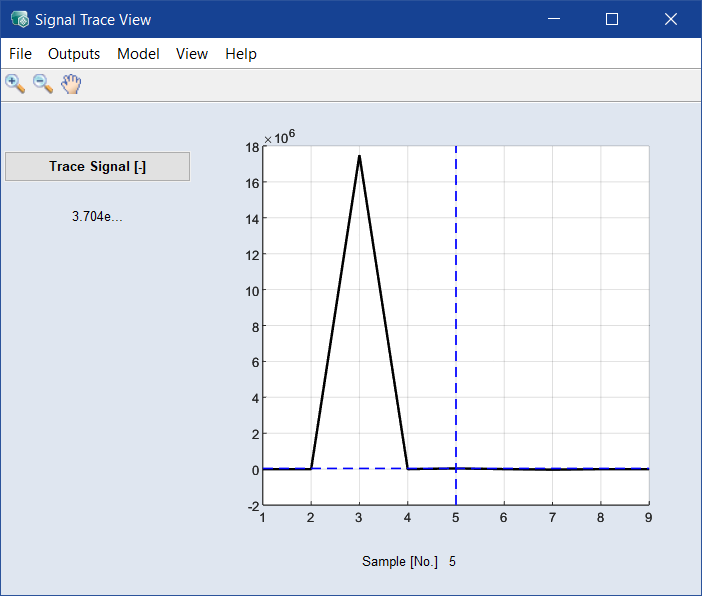Click the Signal Trace View app icon
The height and width of the screenshot is (596, 702).
(19, 19)
